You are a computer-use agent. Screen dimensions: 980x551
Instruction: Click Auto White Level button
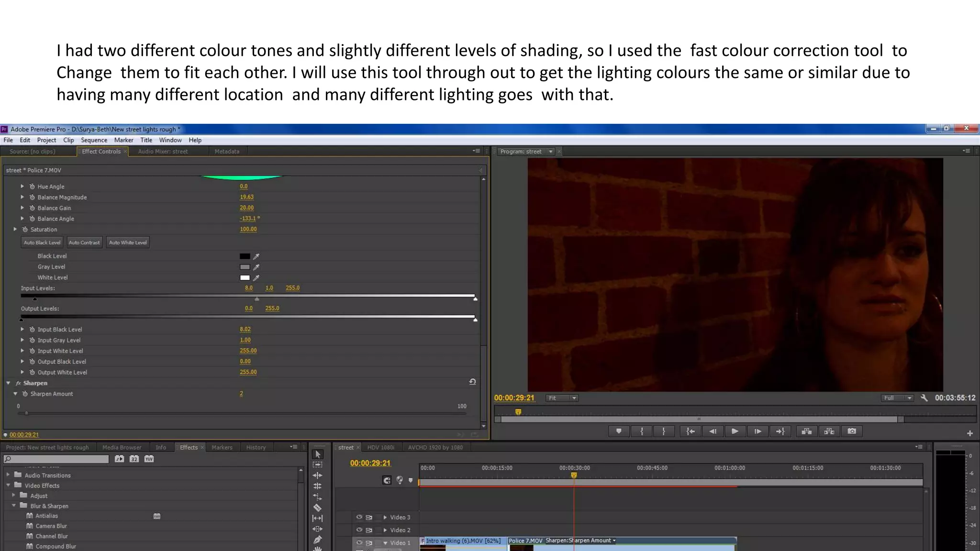(128, 242)
